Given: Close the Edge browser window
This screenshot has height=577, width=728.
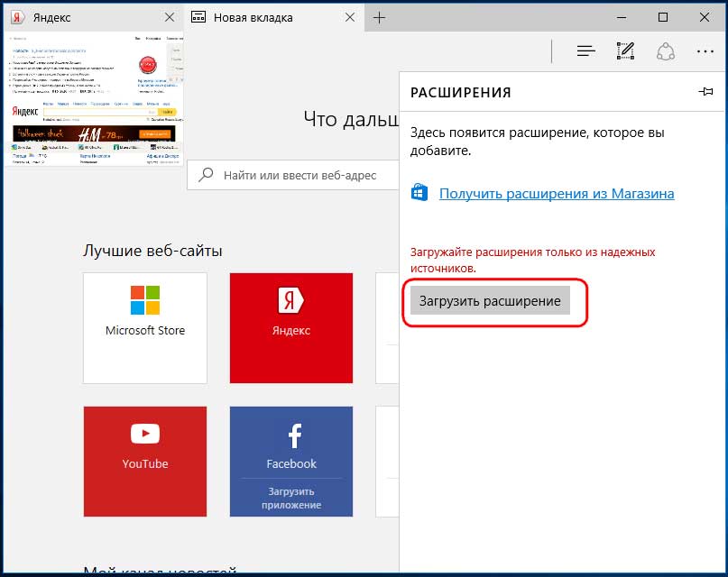Looking at the screenshot, I should point(705,18).
